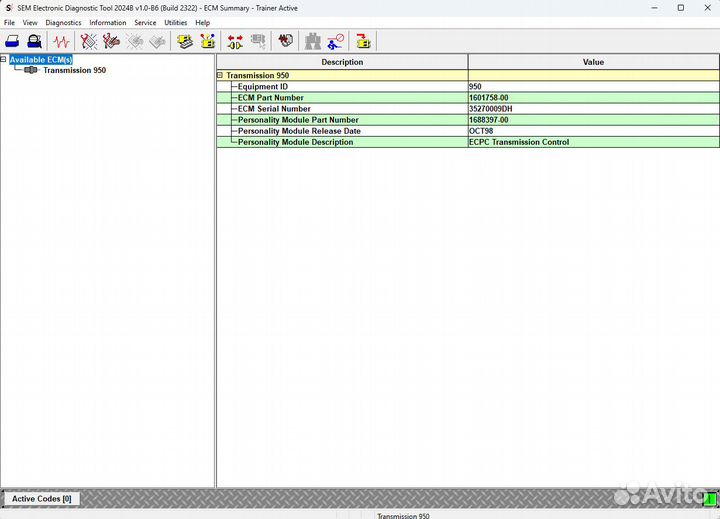Click the Configuration icon beside ECM Summary

tap(208, 42)
